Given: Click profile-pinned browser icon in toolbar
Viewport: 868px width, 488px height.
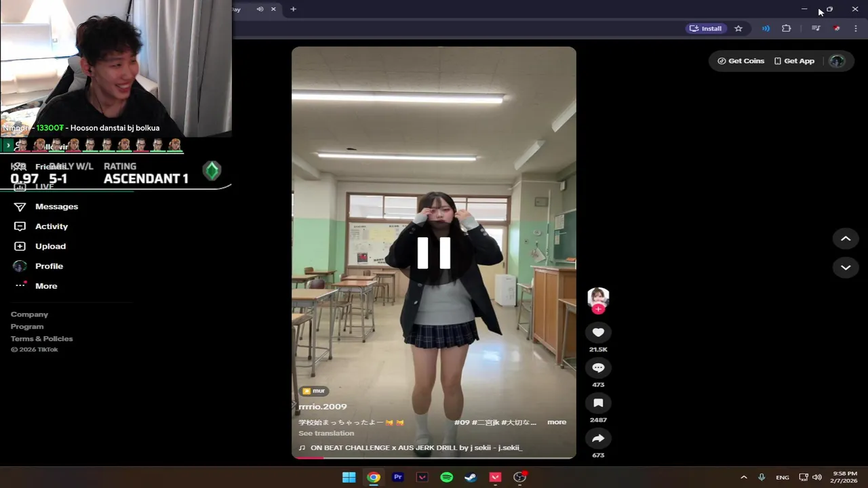Looking at the screenshot, I should pyautogui.click(x=837, y=28).
